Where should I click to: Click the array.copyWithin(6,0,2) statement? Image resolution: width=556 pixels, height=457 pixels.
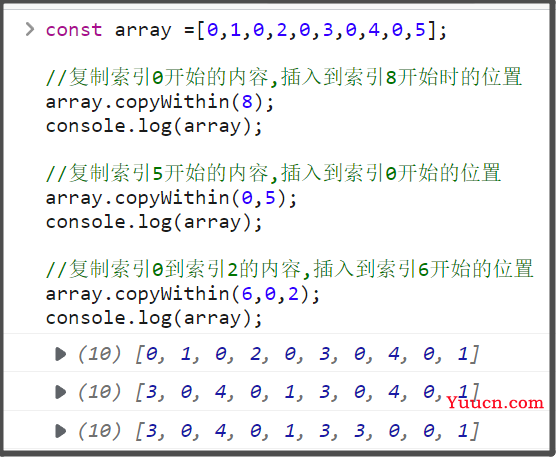point(183,295)
